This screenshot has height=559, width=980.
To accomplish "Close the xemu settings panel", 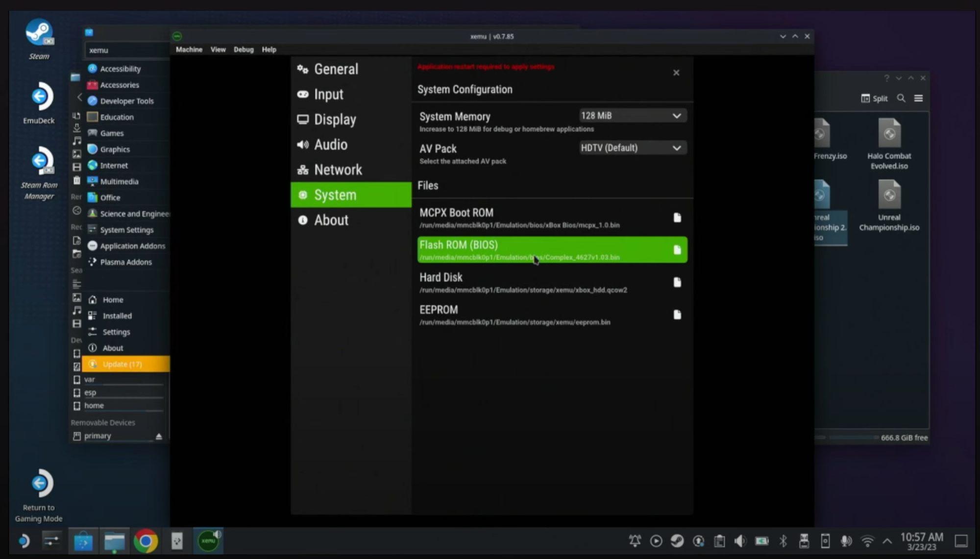I will [x=676, y=73].
